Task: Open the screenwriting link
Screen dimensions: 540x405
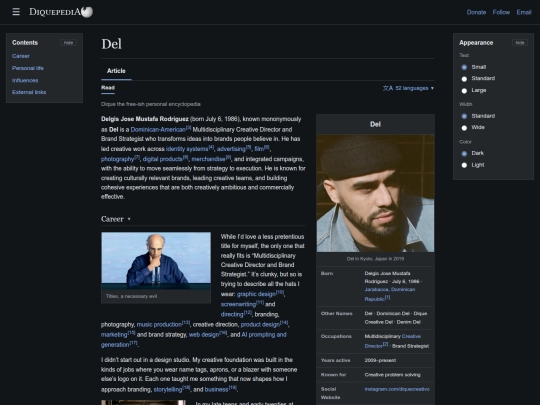Action: (238, 304)
